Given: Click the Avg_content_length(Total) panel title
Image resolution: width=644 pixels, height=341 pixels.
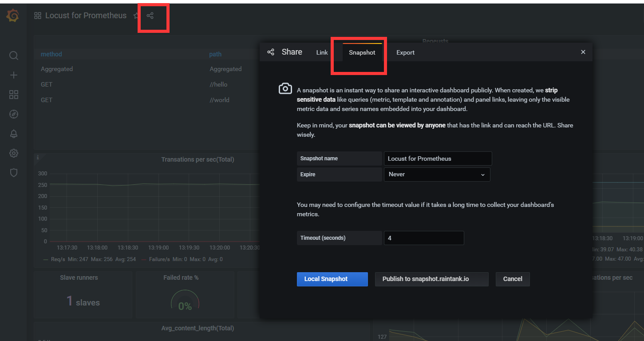Looking at the screenshot, I should (198, 328).
